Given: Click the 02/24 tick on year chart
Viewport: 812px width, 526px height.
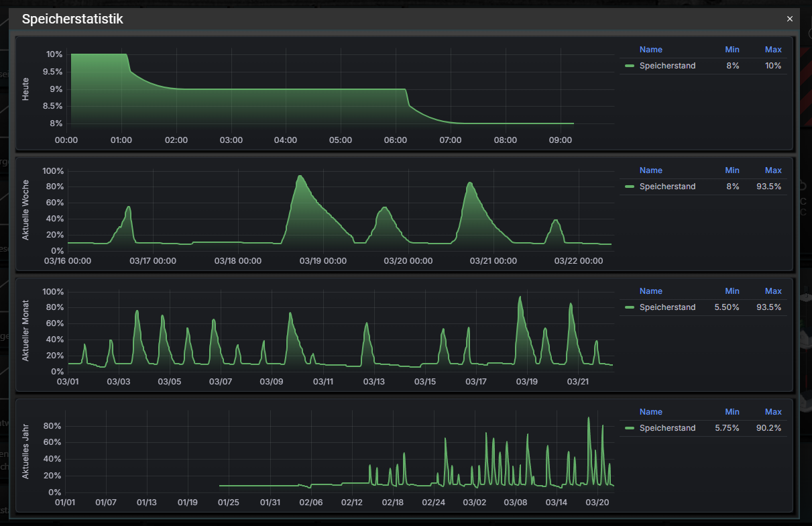Looking at the screenshot, I should click(x=433, y=503).
